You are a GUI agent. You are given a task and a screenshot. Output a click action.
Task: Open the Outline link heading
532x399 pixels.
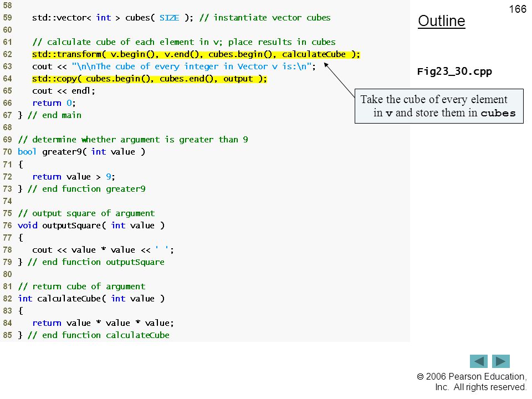(x=442, y=21)
